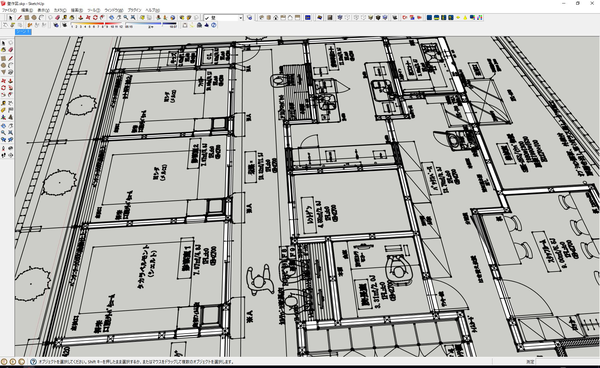
Task: Activate the Zoom magnifier in left toolbar
Action: point(3,132)
